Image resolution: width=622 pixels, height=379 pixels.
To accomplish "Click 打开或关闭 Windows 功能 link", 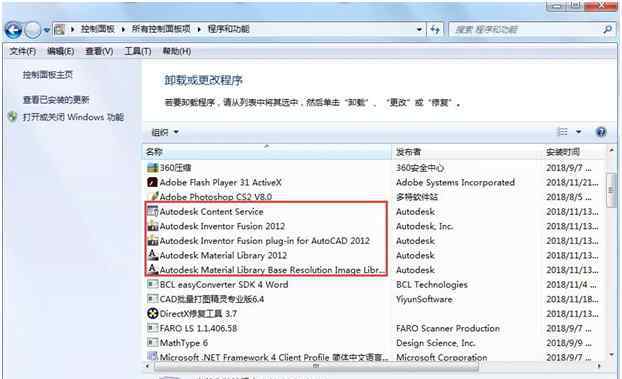I will pyautogui.click(x=73, y=117).
